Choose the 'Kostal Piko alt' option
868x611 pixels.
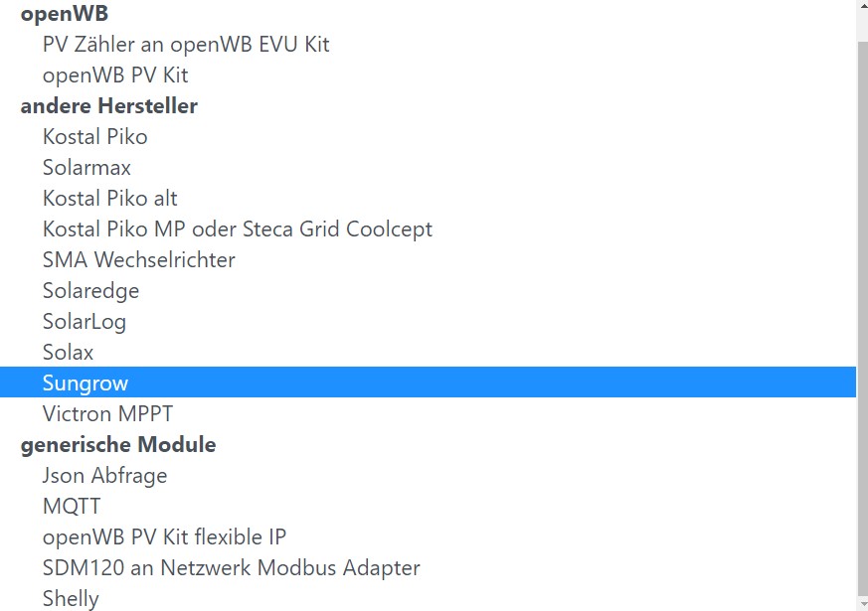pyautogui.click(x=110, y=199)
